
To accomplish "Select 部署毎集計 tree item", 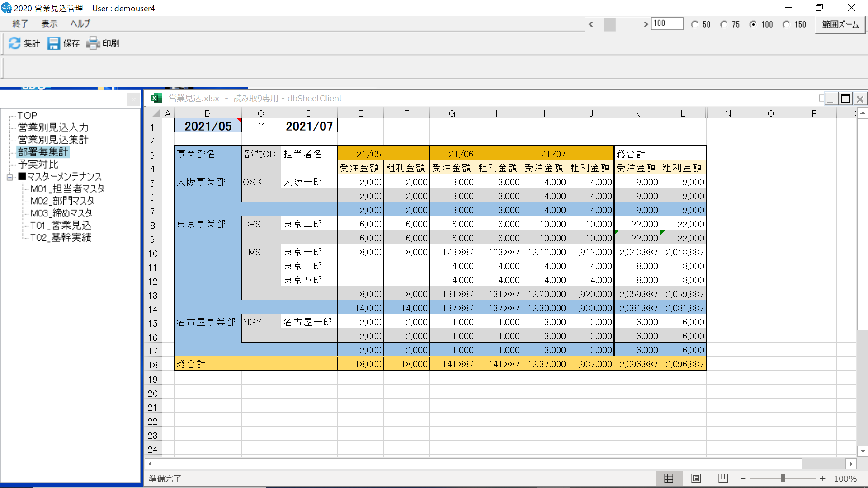I will [x=43, y=152].
